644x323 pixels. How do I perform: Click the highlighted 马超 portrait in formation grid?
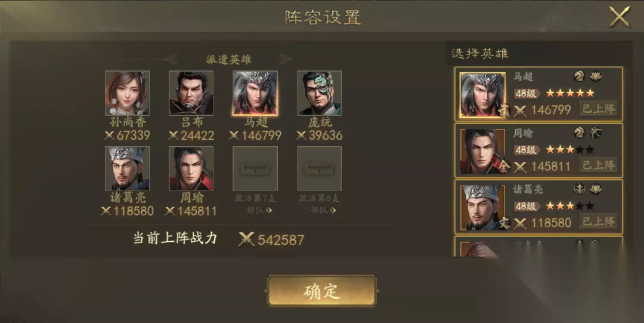255,93
